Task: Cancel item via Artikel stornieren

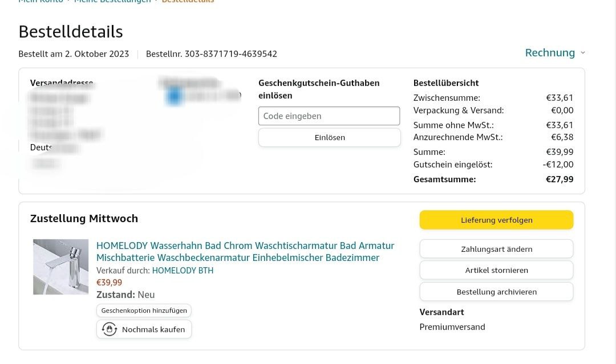Action: (496, 270)
